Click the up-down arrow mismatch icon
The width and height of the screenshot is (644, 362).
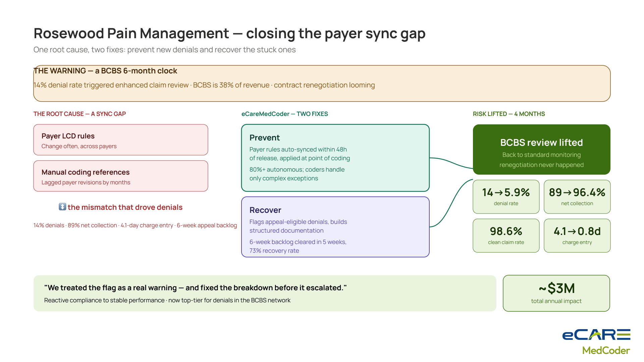[x=62, y=207]
